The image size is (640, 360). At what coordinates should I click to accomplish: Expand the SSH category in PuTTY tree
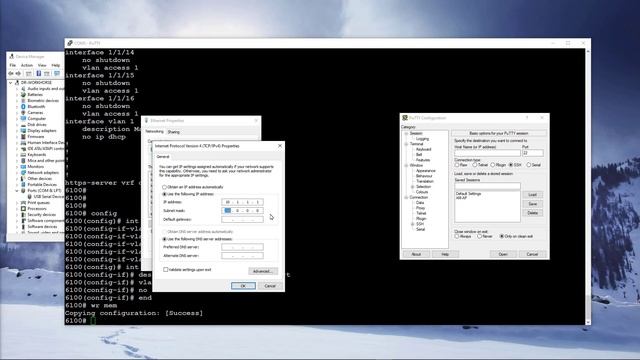point(413,224)
